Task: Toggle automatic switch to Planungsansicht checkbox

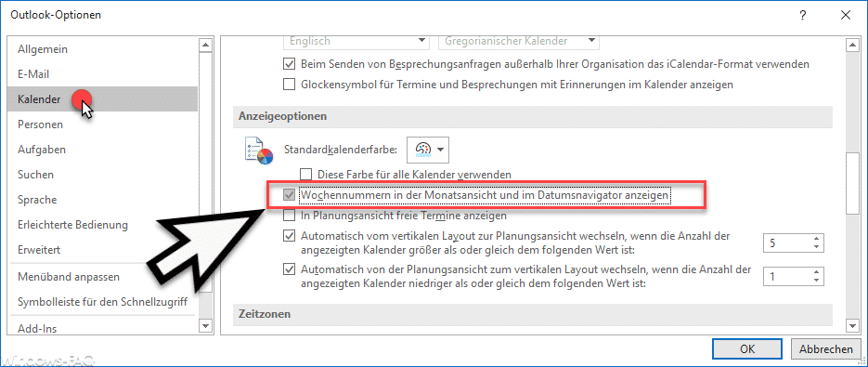Action: coord(289,236)
